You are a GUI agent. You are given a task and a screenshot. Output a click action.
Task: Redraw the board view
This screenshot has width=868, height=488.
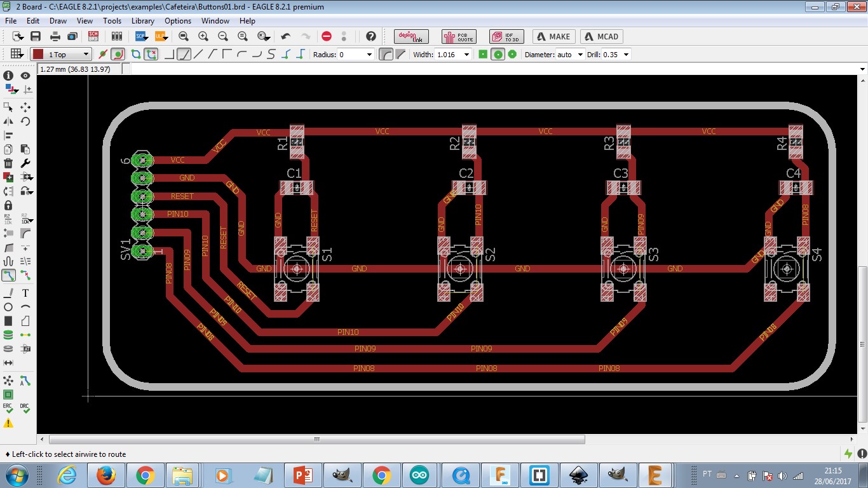click(243, 37)
